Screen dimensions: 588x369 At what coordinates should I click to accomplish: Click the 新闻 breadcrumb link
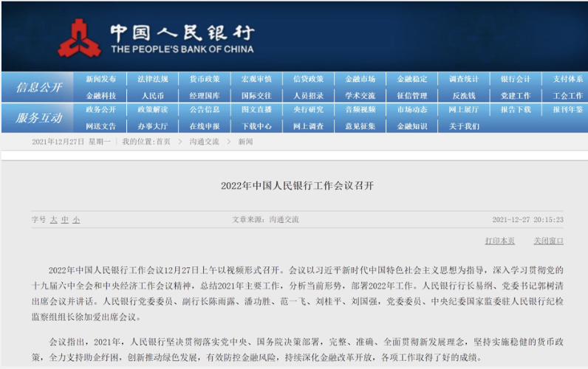tap(245, 142)
